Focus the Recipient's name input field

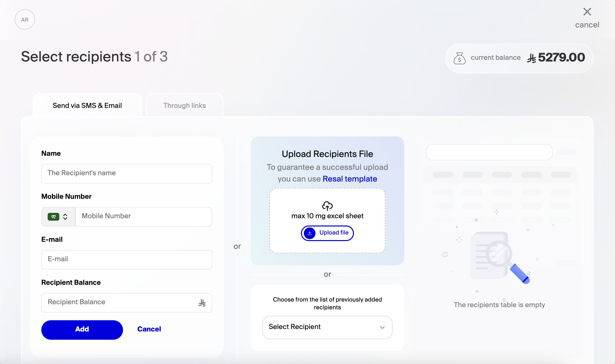127,173
